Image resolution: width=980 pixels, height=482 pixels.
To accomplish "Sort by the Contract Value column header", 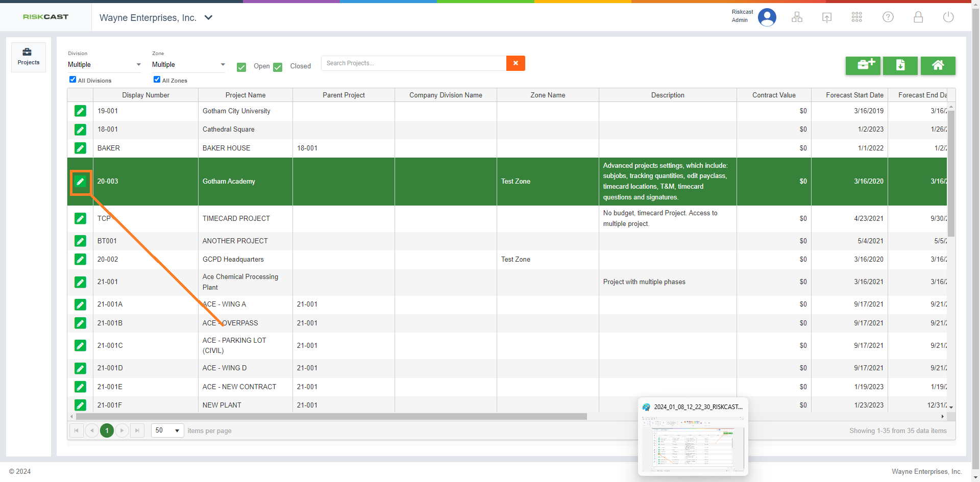I will pos(773,95).
